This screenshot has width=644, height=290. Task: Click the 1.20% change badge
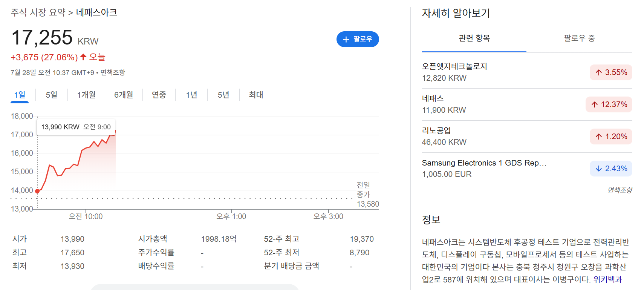click(x=611, y=137)
